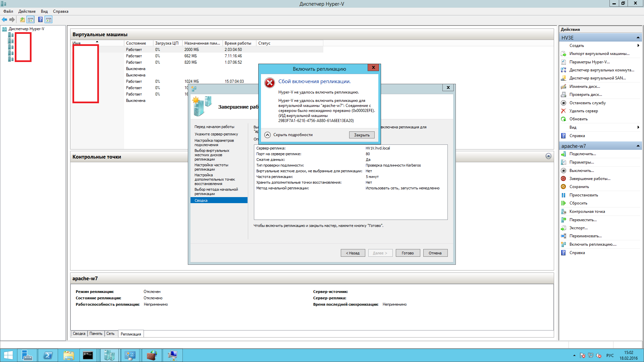The width and height of the screenshot is (644, 362).
Task: Open the Вид menu in menu bar
Action: (x=44, y=11)
